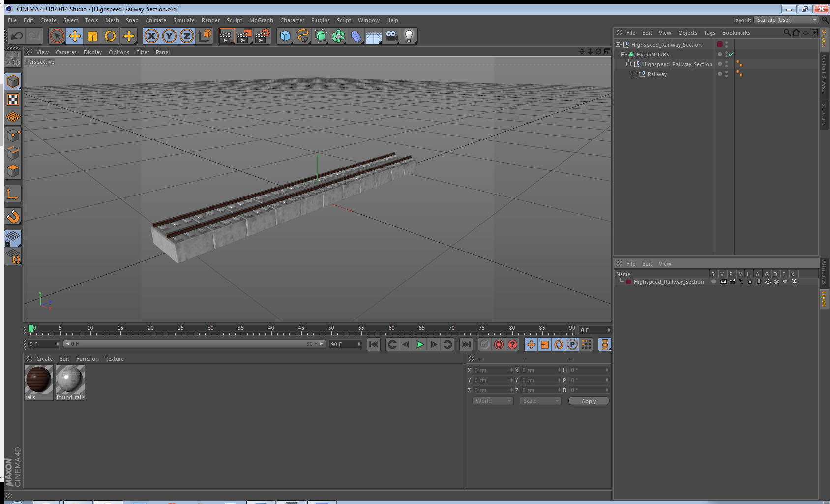
Task: Open the Array modeling objects icon
Action: point(338,36)
